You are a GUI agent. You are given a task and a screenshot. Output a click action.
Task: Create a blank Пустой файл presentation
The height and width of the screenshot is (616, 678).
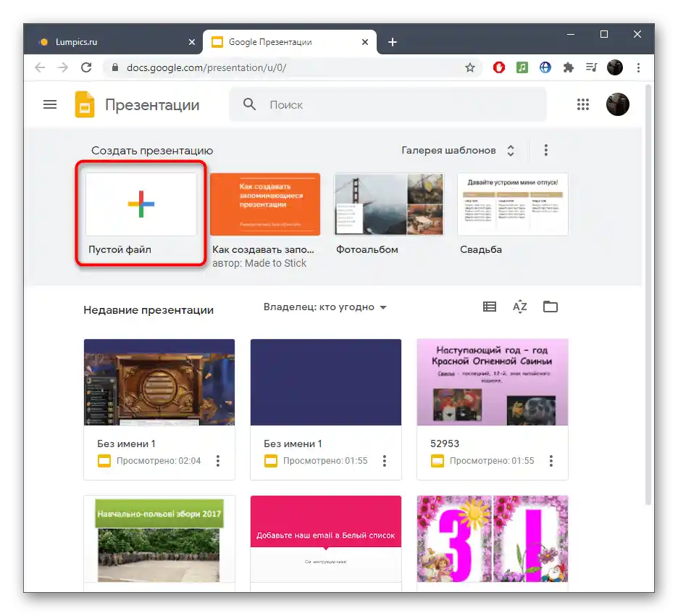click(141, 204)
